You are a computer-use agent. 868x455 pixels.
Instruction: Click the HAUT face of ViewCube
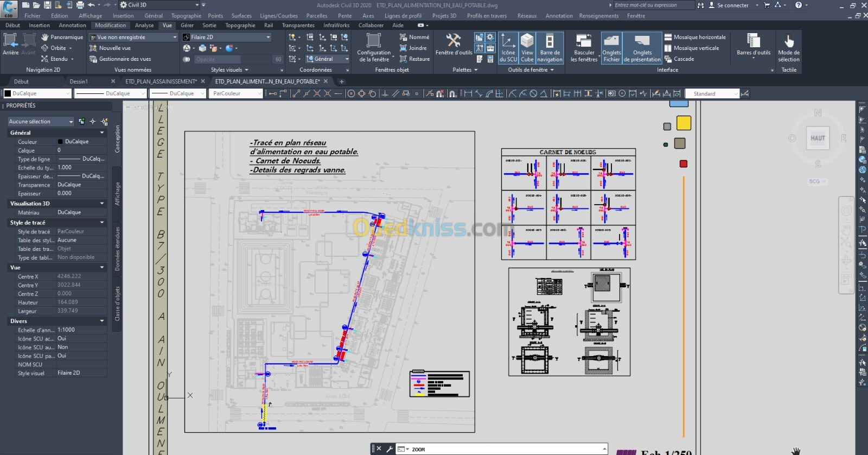click(818, 138)
